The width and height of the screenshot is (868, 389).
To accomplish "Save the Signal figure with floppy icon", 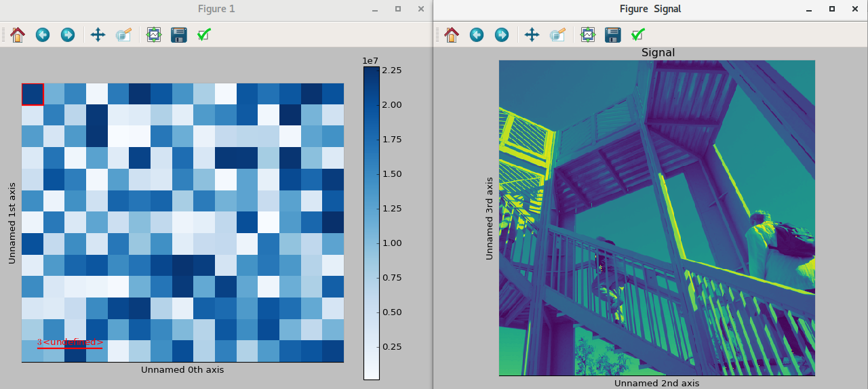I will 612,35.
